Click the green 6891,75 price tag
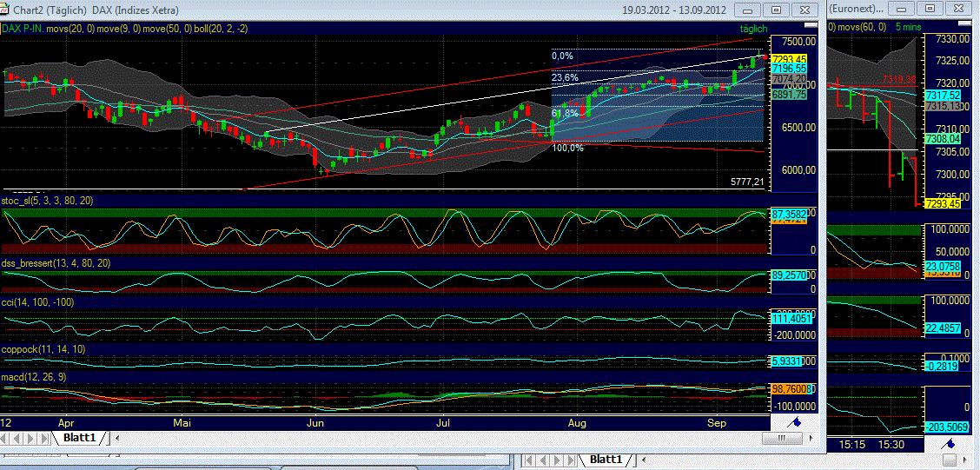Viewport: 980px width, 470px height. [789, 95]
